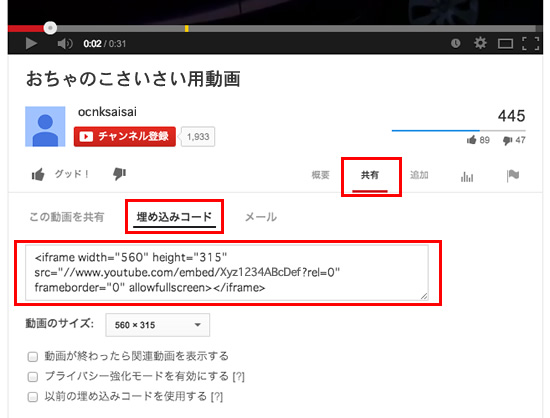The height and width of the screenshot is (418, 550).
Task: Click the thumbs down dislike icon
Action: 119,174
